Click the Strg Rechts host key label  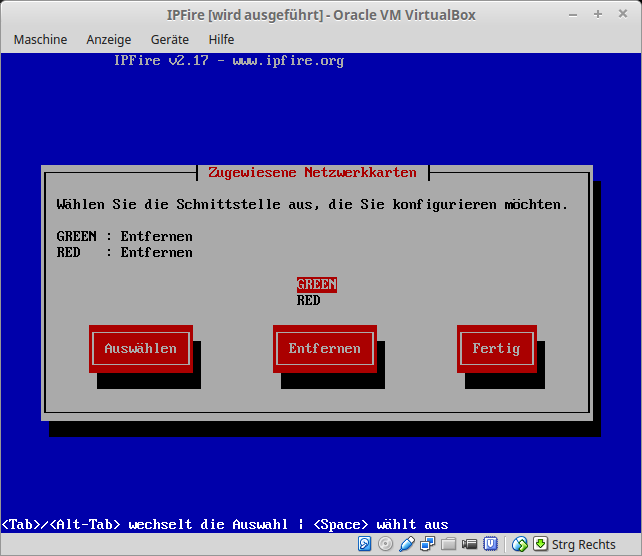coord(583,545)
